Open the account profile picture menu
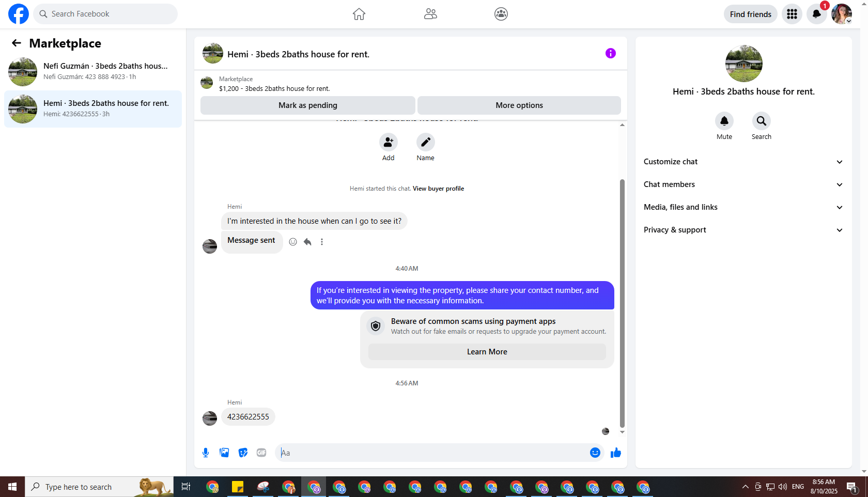 (842, 14)
